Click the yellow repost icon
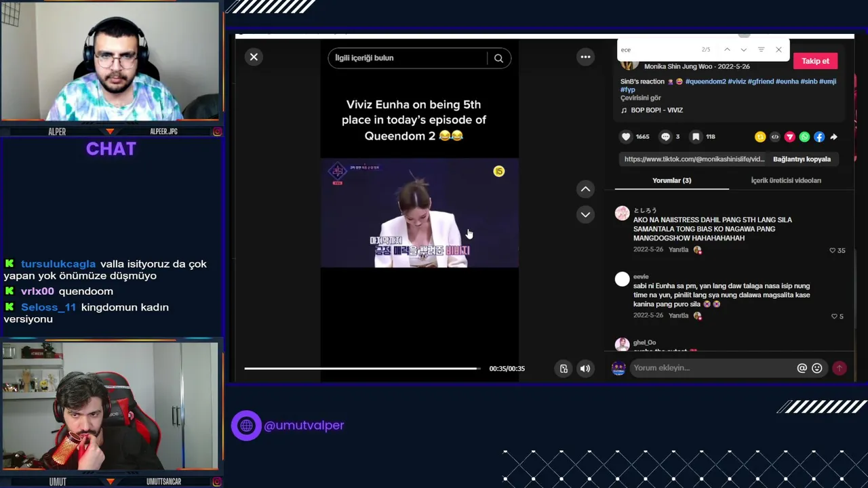Viewport: 868px width, 488px height. (759, 137)
